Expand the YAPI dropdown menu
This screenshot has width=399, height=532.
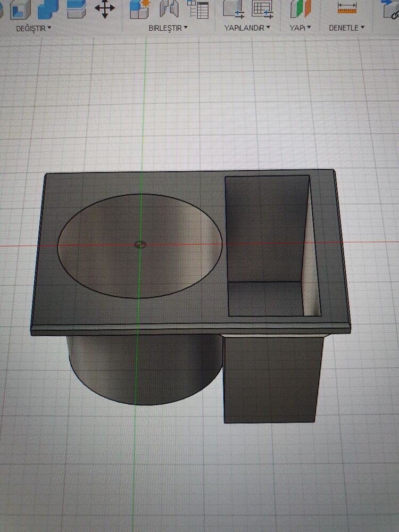300,28
